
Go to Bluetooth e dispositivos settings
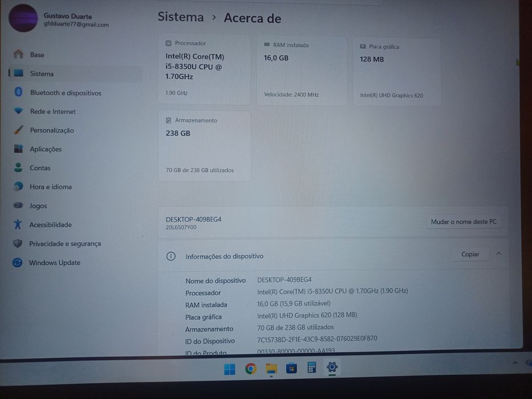coord(75,92)
